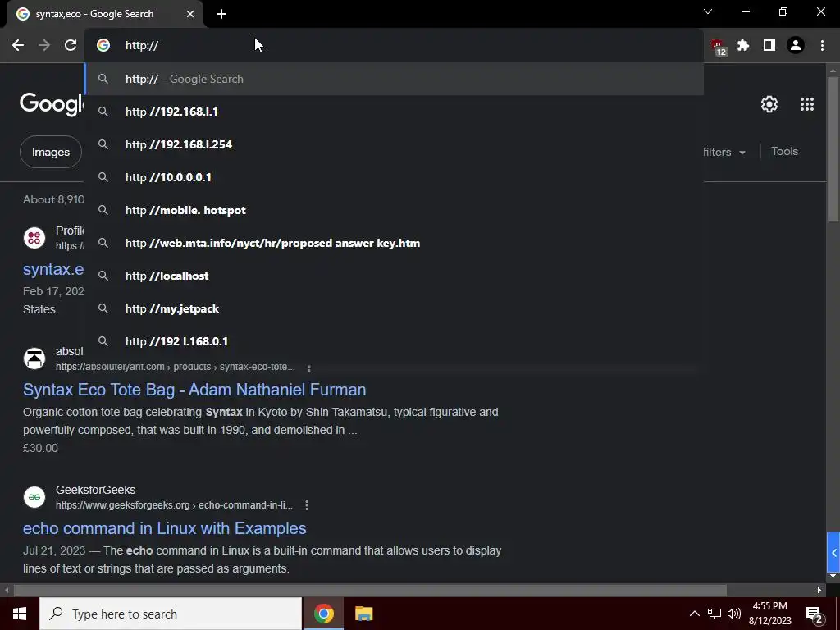
Task: Open the Google apps grid
Action: (807, 104)
